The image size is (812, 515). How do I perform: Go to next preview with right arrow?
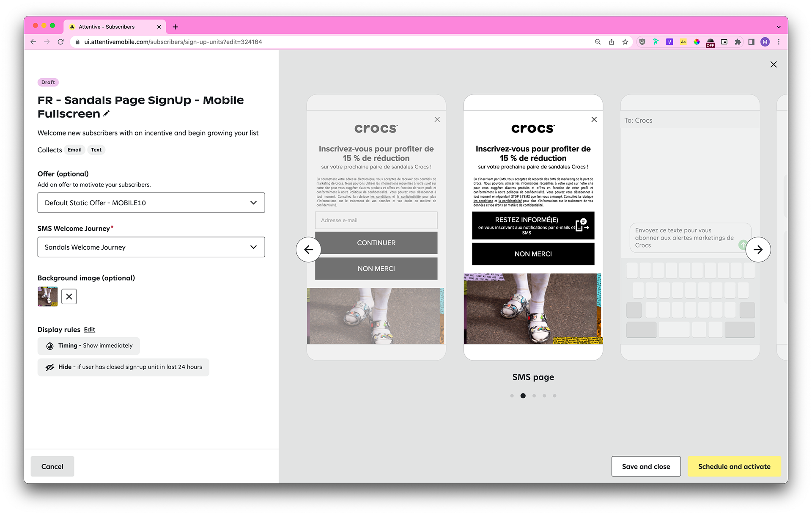coord(758,250)
